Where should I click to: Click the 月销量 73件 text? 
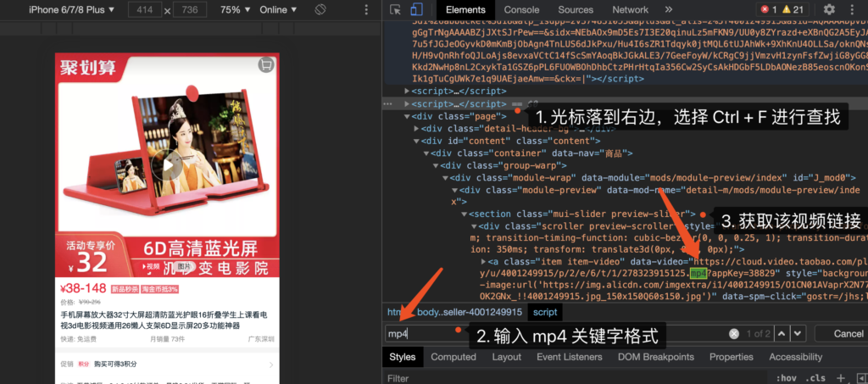coord(167,339)
